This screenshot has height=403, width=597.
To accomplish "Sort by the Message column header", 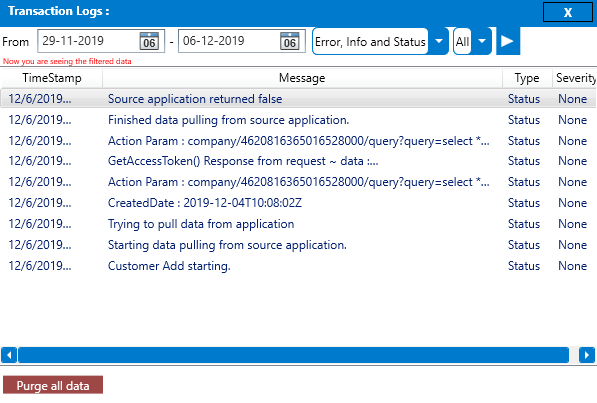I will point(302,78).
